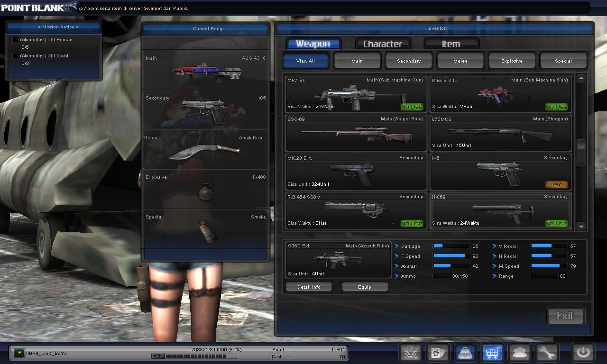Filter inventory by Main weapons

coord(357,61)
